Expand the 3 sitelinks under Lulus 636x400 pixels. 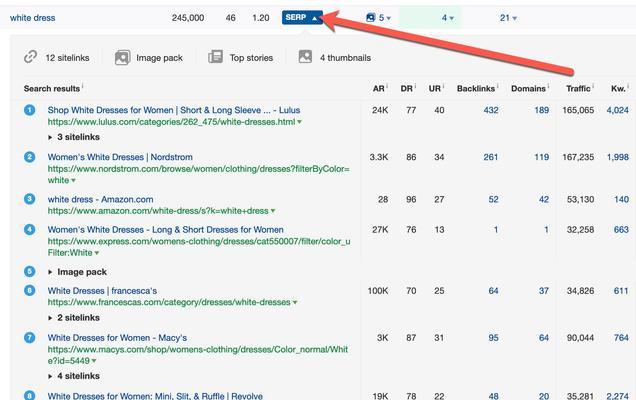coord(74,137)
